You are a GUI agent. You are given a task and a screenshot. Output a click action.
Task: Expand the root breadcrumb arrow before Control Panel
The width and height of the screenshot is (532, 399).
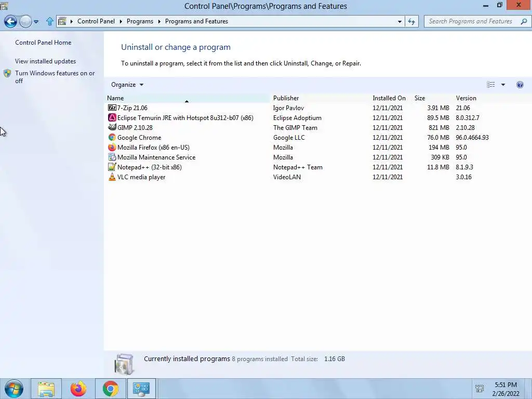click(x=72, y=21)
